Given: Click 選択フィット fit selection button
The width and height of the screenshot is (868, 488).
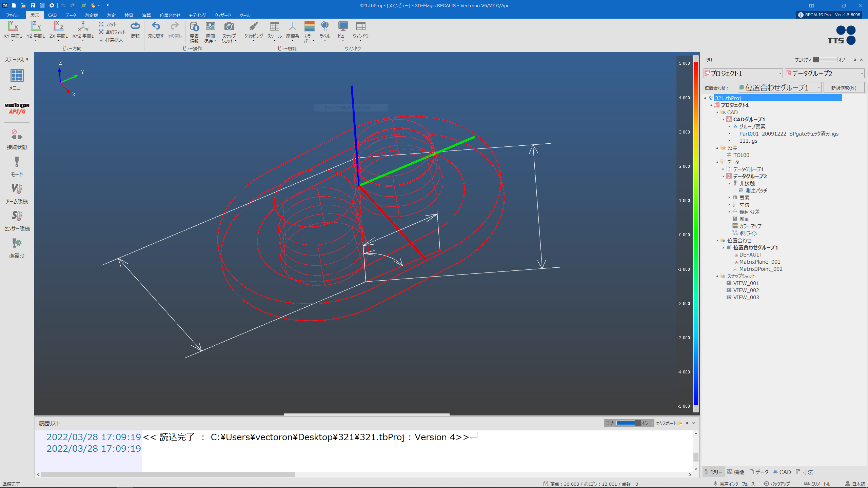Looking at the screenshot, I should tap(112, 32).
